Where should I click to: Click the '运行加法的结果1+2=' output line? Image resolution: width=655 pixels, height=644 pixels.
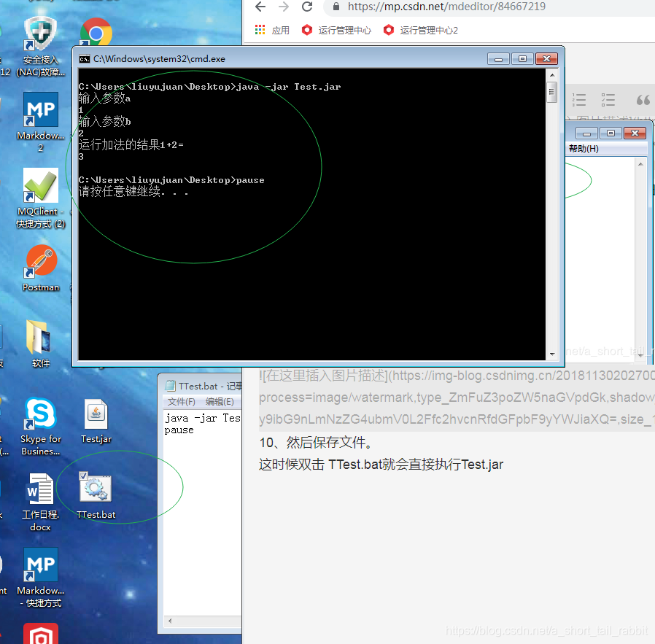pyautogui.click(x=131, y=145)
